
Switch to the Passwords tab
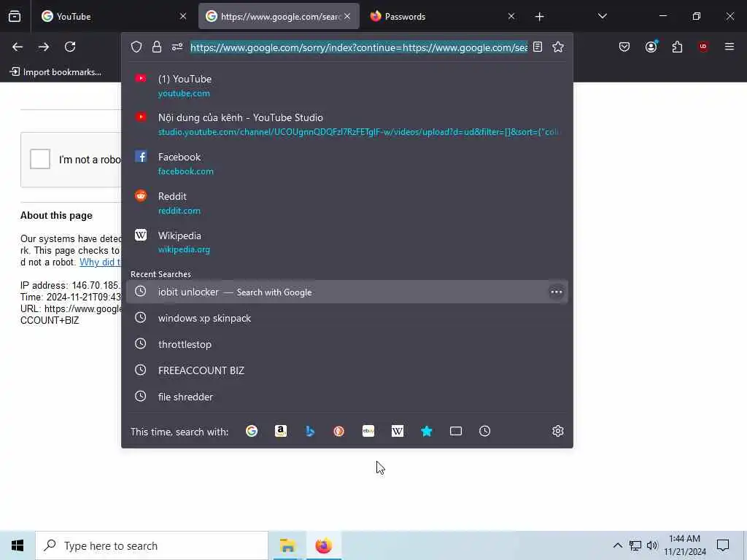pyautogui.click(x=441, y=16)
